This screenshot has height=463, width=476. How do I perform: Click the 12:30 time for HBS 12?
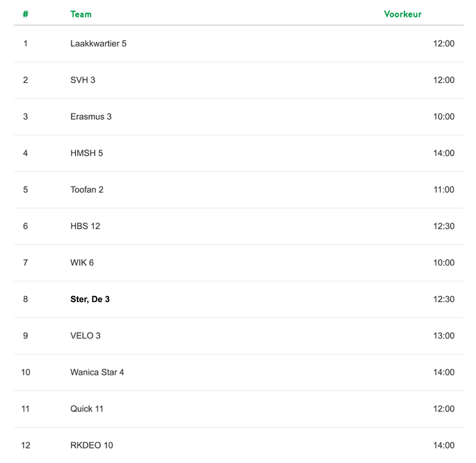coord(443,226)
